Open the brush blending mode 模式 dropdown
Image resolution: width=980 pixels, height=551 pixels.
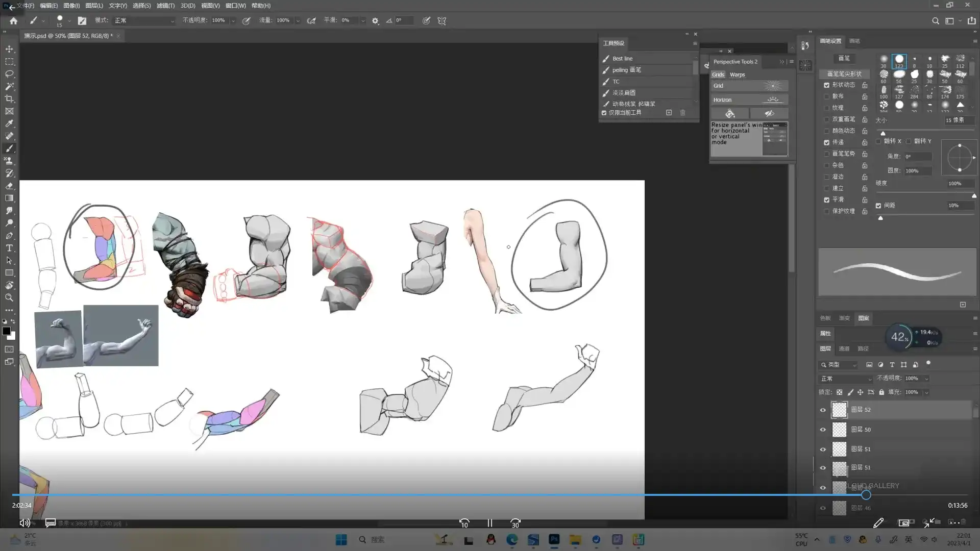coord(144,21)
